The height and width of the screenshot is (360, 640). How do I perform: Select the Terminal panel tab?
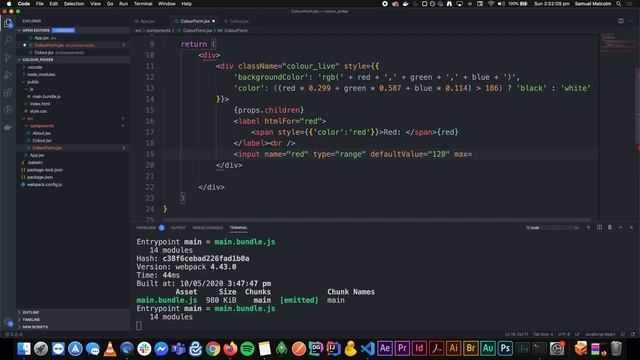click(238, 228)
